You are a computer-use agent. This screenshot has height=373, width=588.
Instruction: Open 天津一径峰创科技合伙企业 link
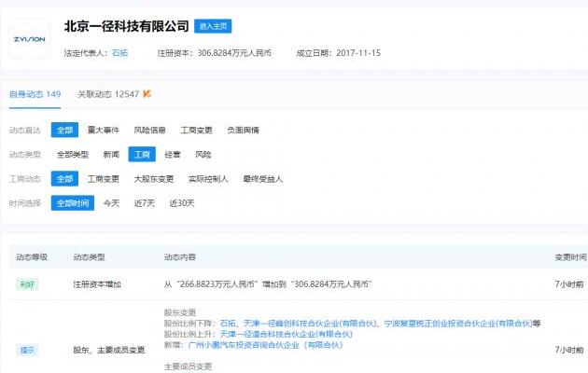click(x=310, y=323)
